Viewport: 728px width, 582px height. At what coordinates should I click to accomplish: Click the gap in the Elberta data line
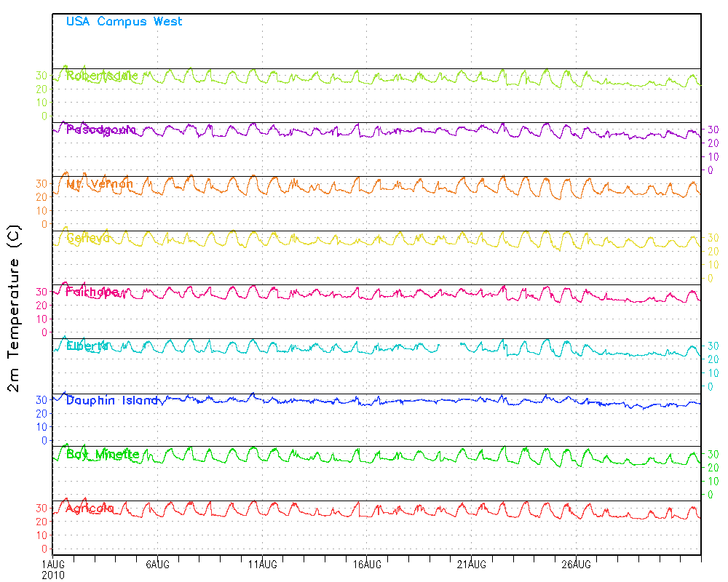450,345
